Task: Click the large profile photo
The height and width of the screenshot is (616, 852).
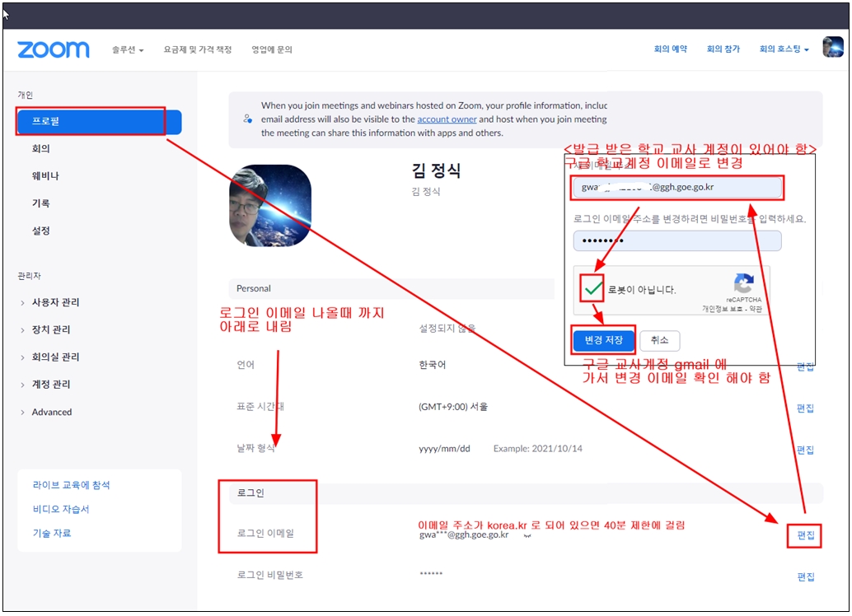Action: coord(270,206)
